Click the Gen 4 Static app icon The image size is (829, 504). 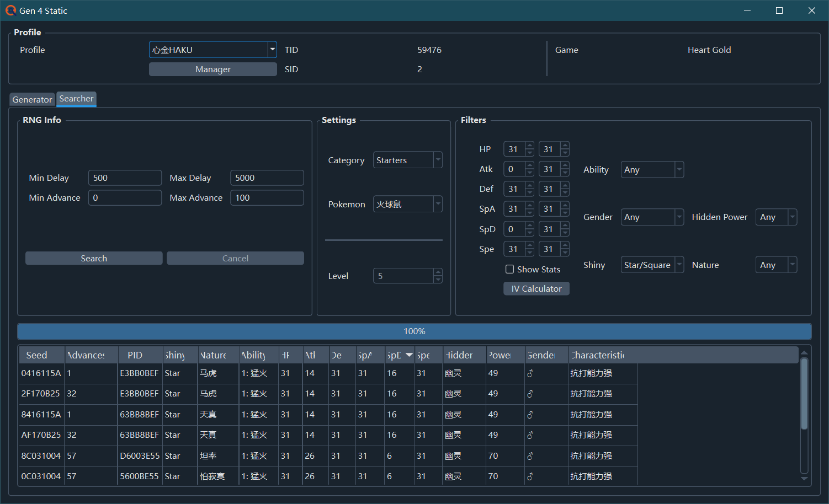pos(10,10)
